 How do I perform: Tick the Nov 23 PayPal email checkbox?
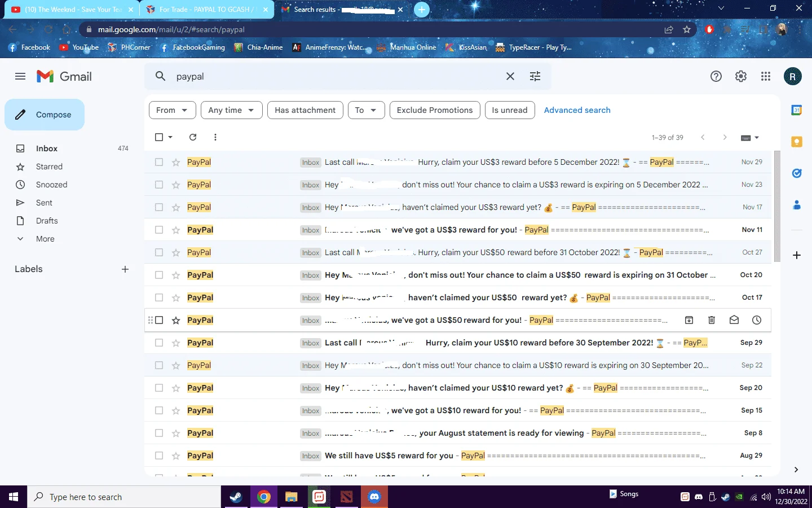click(x=159, y=185)
